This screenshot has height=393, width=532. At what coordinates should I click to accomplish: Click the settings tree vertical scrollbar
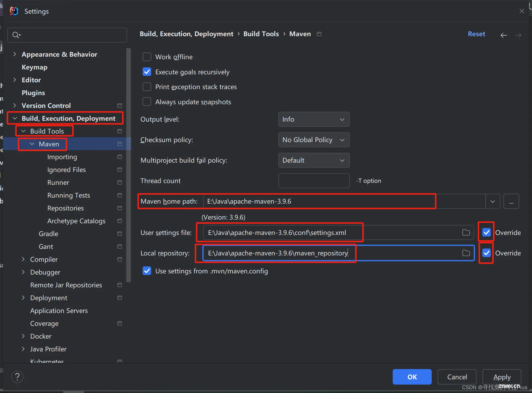129,165
